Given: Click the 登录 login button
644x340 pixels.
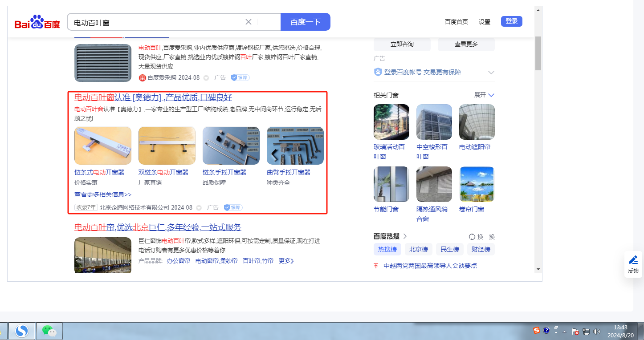Looking at the screenshot, I should (x=512, y=21).
